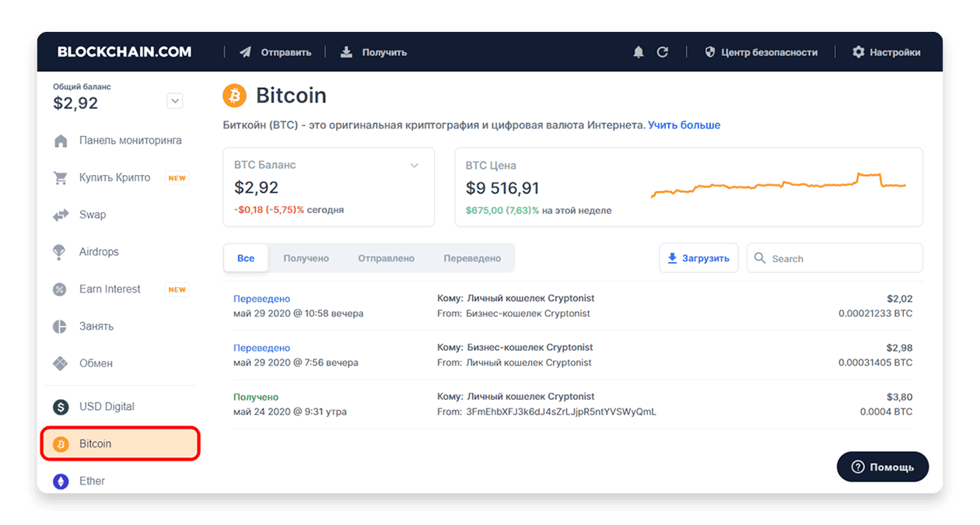
Task: Click the large Bitcoin header logo
Action: (234, 96)
